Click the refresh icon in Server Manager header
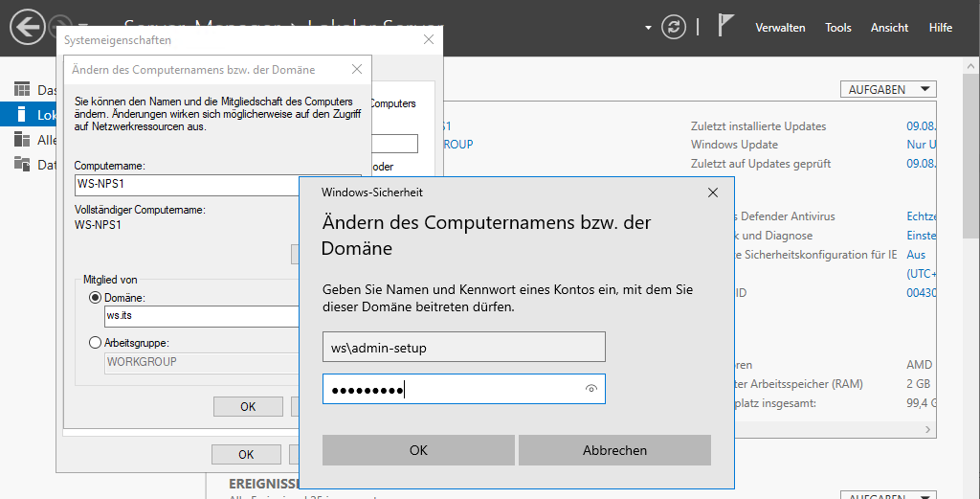980x499 pixels. click(673, 28)
